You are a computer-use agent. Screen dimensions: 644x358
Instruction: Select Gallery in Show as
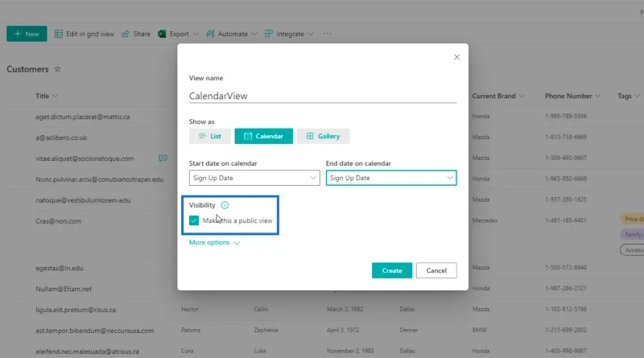point(324,136)
